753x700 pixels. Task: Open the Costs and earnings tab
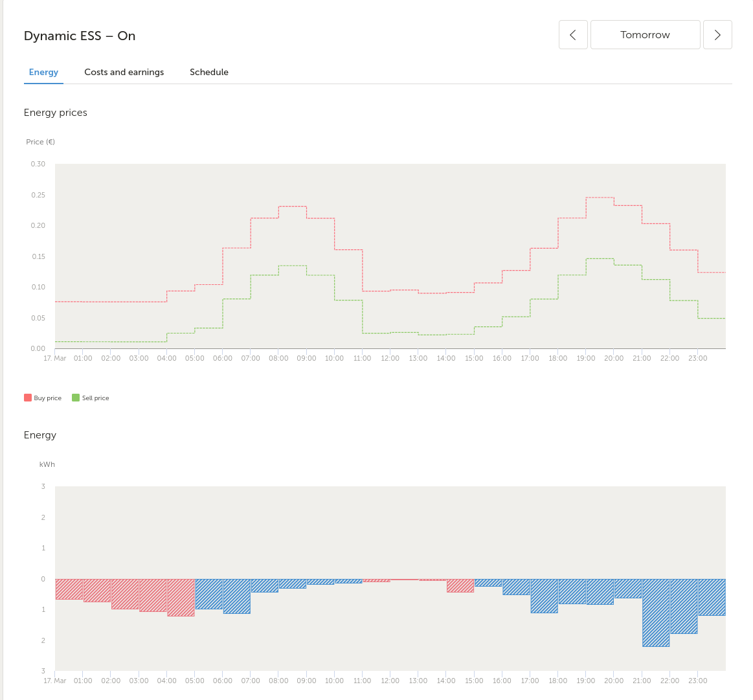coord(124,72)
